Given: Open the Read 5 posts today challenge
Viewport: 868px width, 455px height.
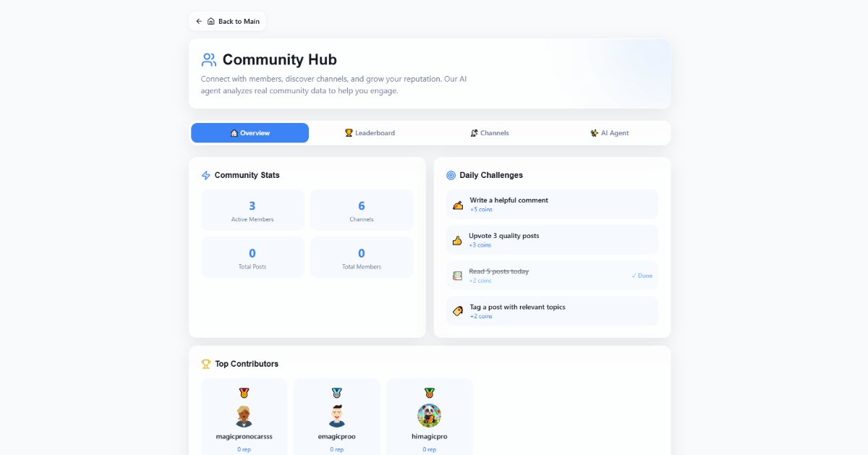Looking at the screenshot, I should 552,275.
